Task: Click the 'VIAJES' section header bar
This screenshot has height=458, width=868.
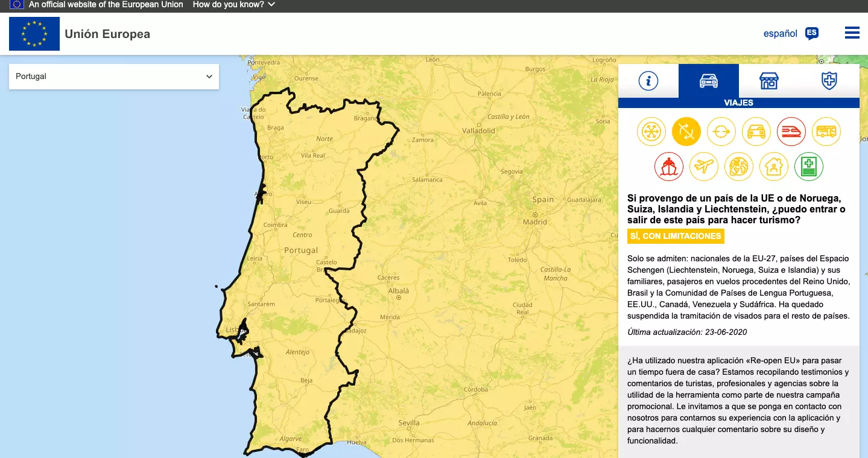Action: pyautogui.click(x=739, y=103)
